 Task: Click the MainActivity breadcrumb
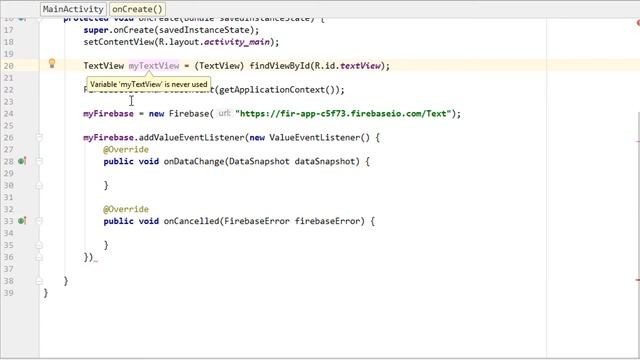(x=73, y=9)
